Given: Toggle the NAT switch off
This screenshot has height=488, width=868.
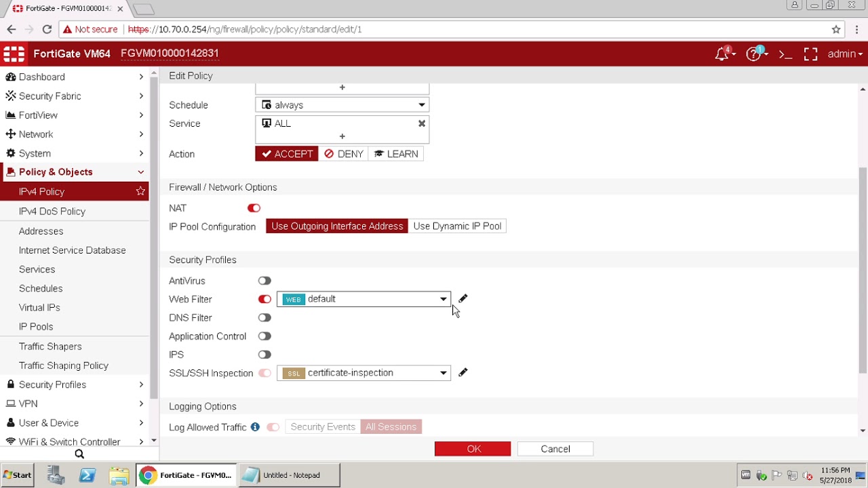Looking at the screenshot, I should [x=254, y=208].
